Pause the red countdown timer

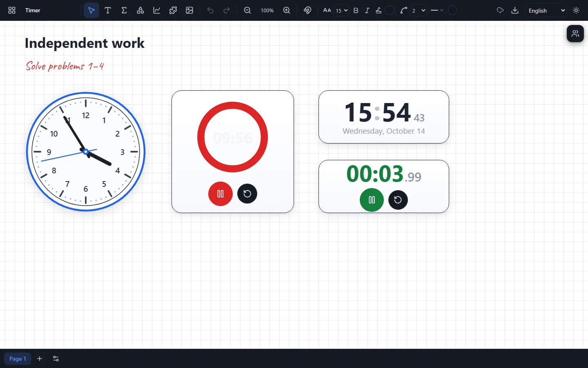pos(220,194)
